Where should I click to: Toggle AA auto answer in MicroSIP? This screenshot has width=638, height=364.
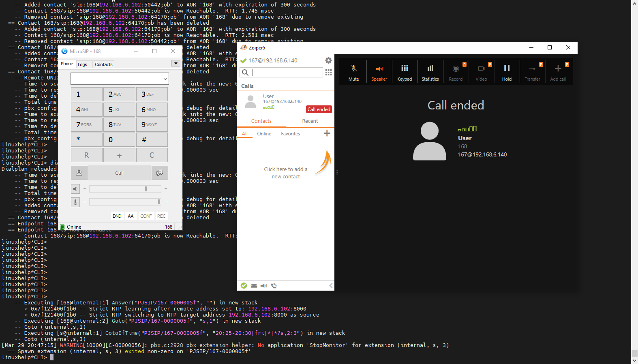[x=131, y=216]
